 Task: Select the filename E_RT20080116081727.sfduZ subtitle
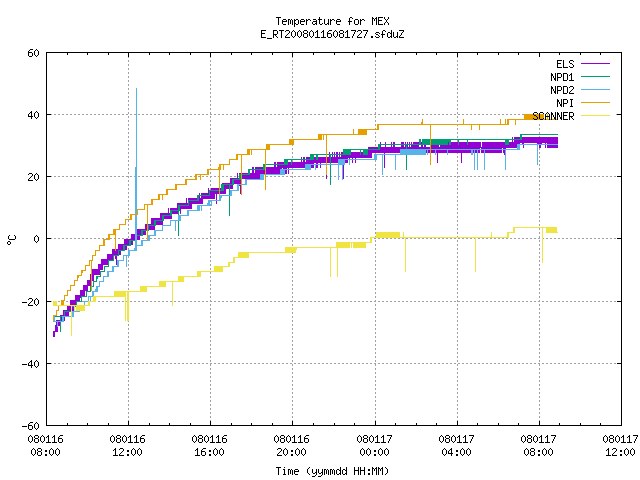coord(332,34)
